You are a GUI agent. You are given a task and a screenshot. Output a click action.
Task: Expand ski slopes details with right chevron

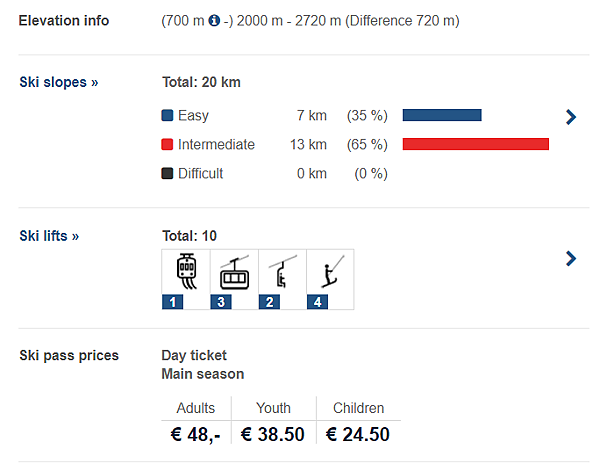point(571,117)
